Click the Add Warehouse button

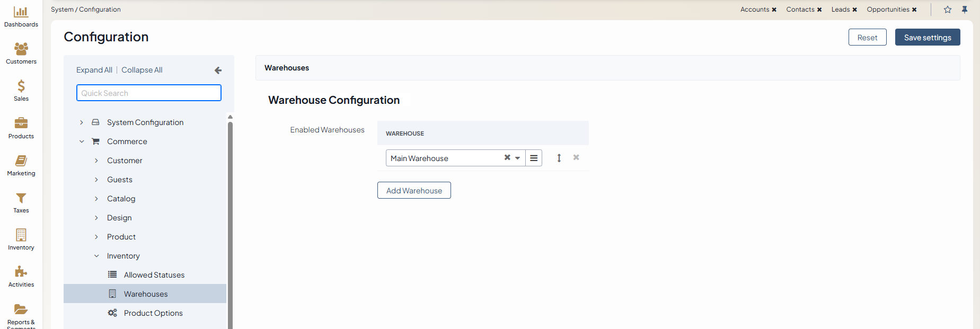click(x=414, y=191)
